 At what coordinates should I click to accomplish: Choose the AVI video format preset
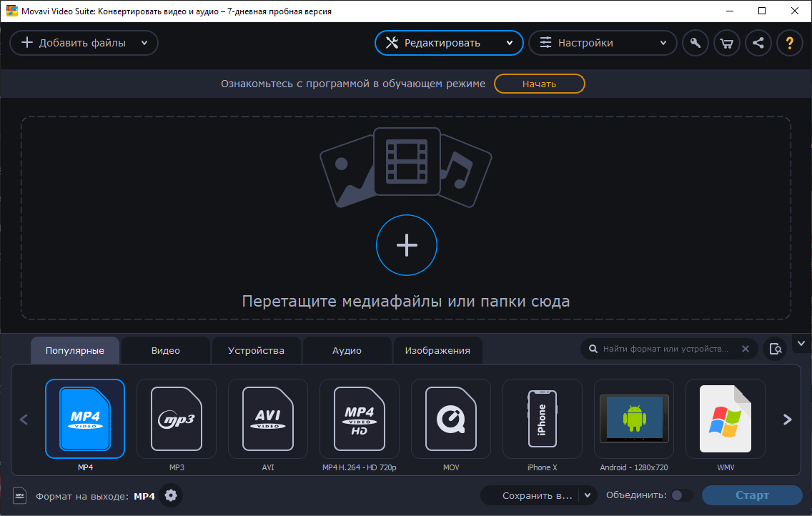click(x=268, y=419)
